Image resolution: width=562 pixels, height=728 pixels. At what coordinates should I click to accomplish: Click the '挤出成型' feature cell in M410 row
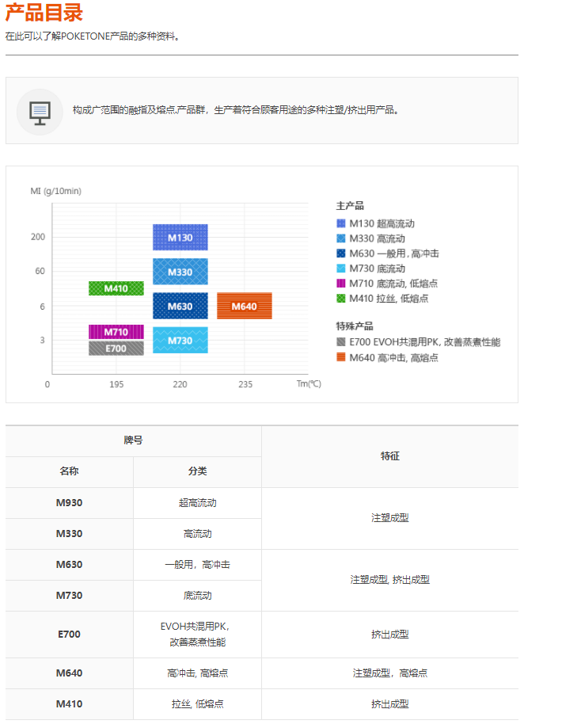389,704
